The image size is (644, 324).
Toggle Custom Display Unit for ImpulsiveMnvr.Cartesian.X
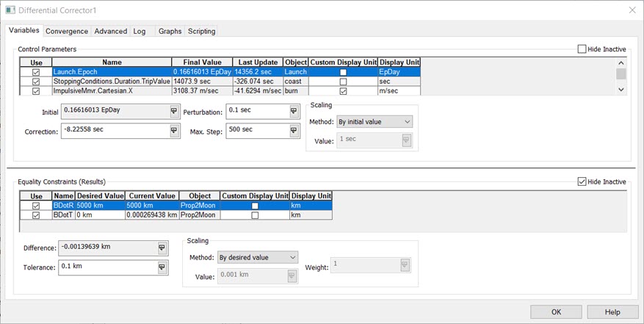(x=343, y=90)
